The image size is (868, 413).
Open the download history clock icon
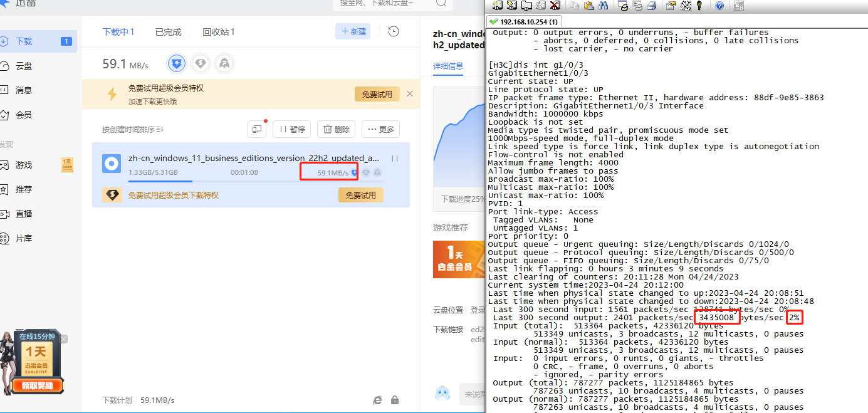(x=394, y=31)
